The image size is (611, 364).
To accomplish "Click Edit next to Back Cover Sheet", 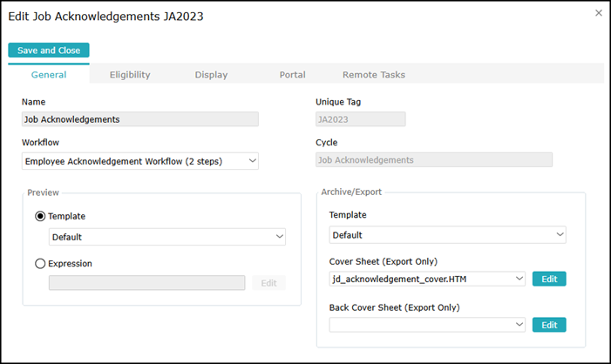I will pos(549,325).
